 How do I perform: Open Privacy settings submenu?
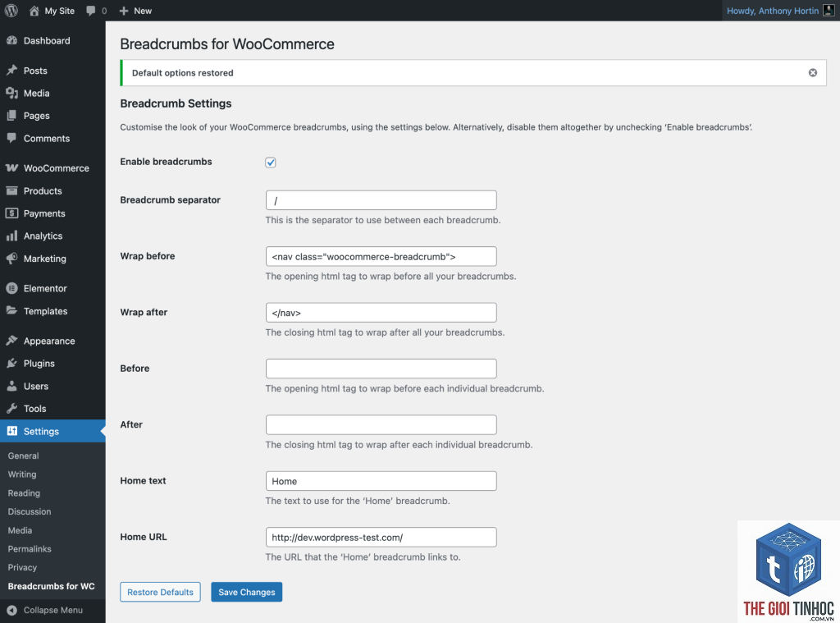22,567
